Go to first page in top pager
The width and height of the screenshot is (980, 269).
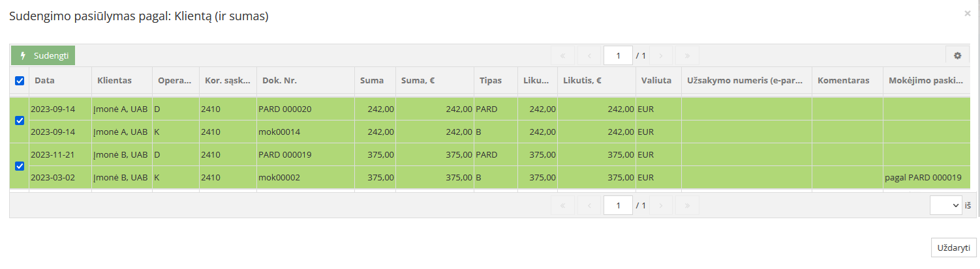[x=562, y=55]
